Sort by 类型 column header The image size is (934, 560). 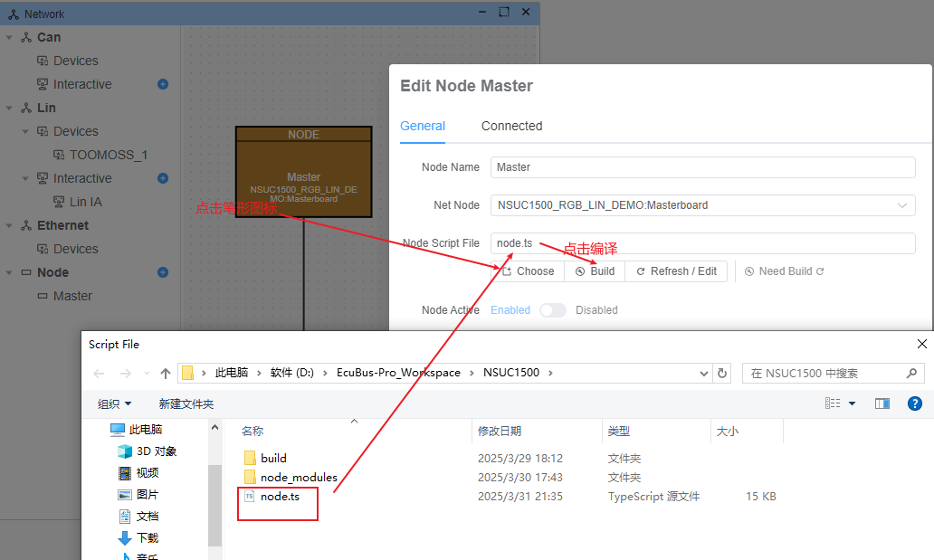pyautogui.click(x=619, y=431)
